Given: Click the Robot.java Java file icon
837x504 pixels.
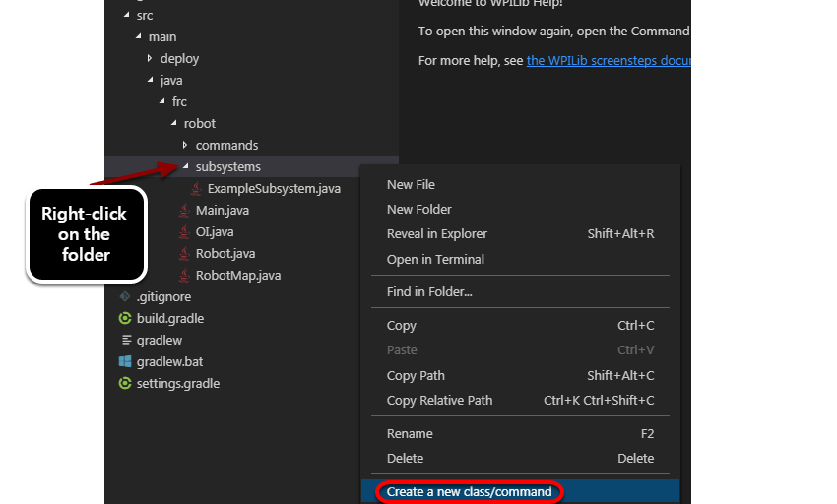Looking at the screenshot, I should pos(184,254).
